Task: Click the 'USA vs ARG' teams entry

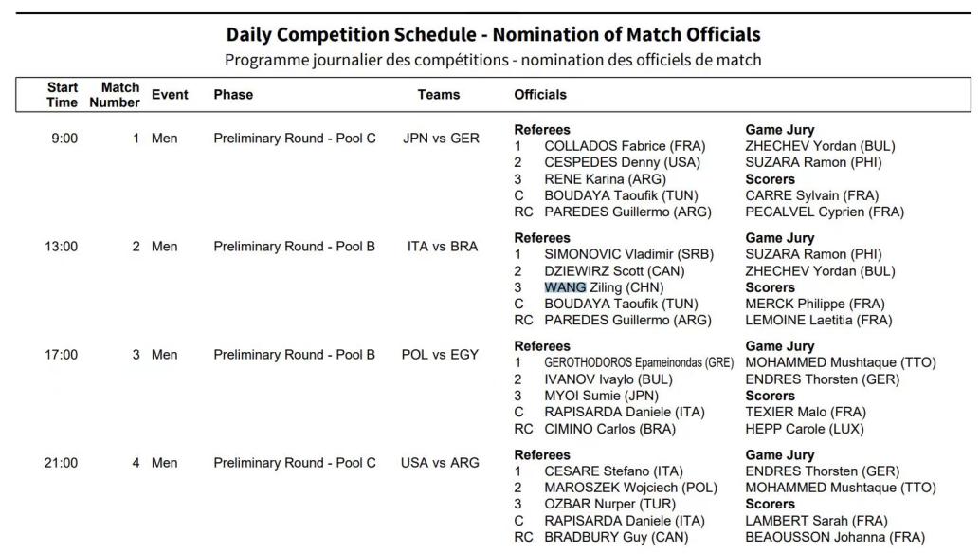Action: (x=441, y=463)
